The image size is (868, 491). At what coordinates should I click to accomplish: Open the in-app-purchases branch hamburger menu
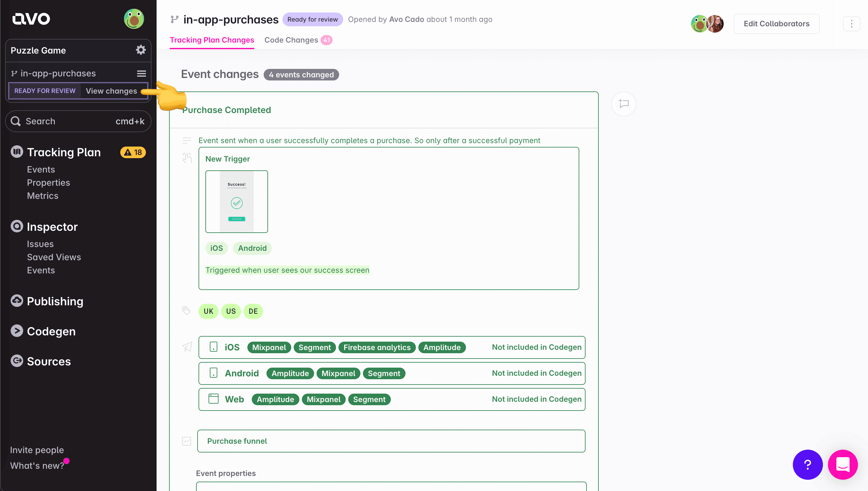coord(141,74)
